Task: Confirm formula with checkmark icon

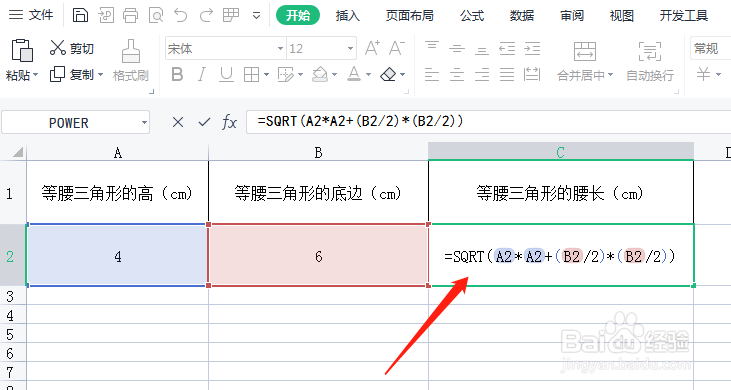Action: click(204, 122)
